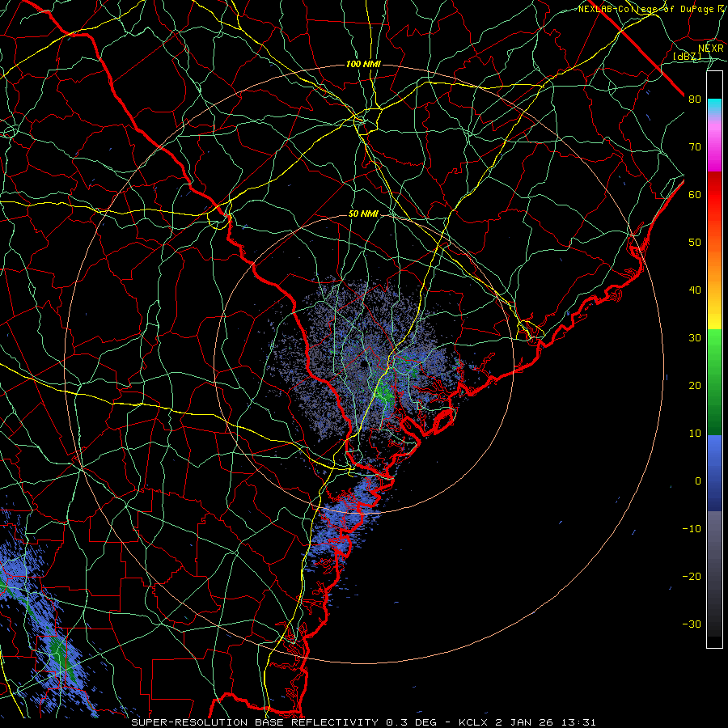Image resolution: width=728 pixels, height=728 pixels.
Task: Click the 80 value on the reflectivity scale
Action: click(695, 99)
